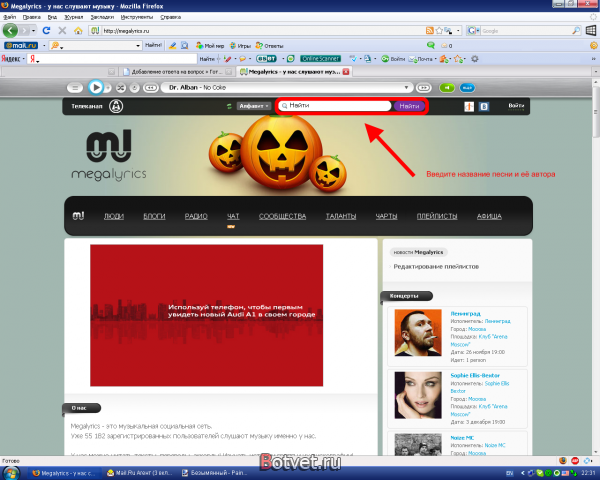600x480 pixels.
Task: Open Ответы from mail.ru toolbar
Action: [x=269, y=46]
